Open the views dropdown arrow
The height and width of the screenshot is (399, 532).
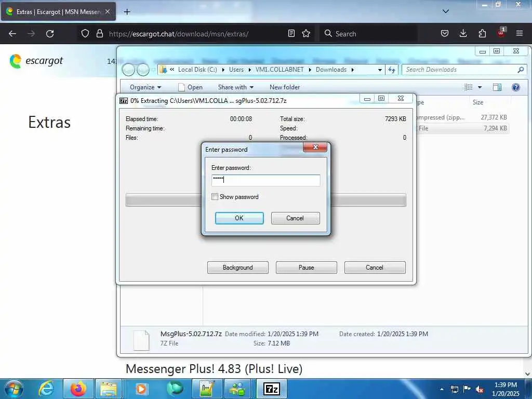[x=480, y=87]
